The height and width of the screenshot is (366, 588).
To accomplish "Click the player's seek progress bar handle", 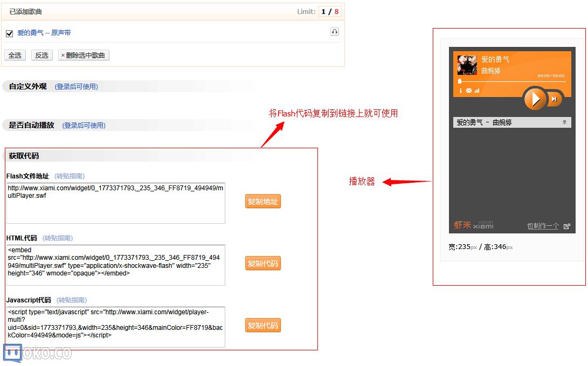I will pyautogui.click(x=460, y=81).
